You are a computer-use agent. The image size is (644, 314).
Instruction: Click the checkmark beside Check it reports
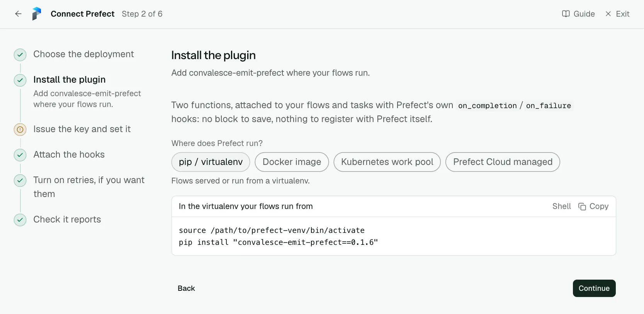pyautogui.click(x=20, y=220)
